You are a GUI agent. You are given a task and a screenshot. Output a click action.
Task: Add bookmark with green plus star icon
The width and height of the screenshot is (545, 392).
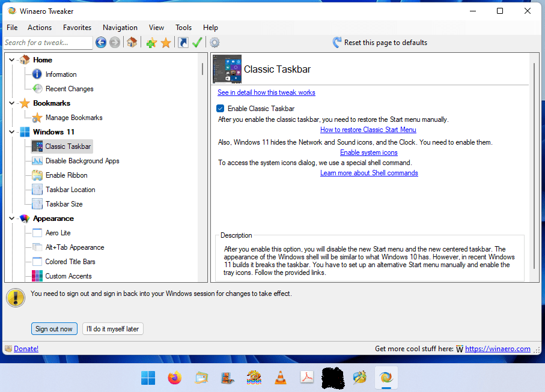click(x=151, y=43)
